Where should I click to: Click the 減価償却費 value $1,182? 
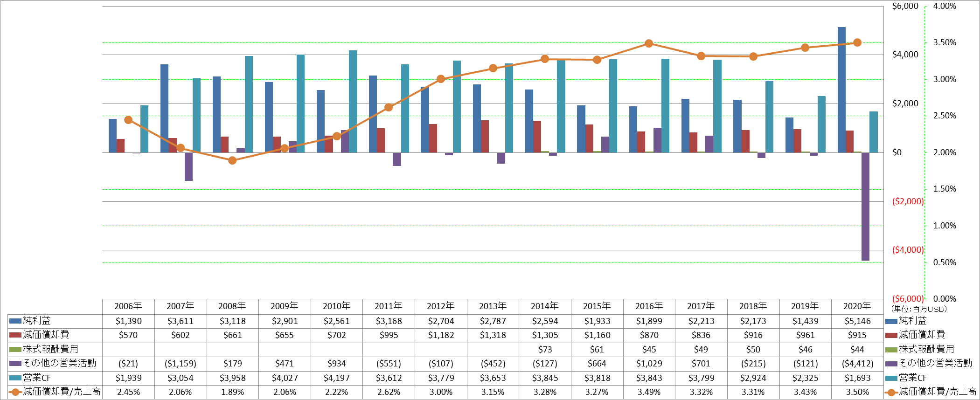point(441,335)
